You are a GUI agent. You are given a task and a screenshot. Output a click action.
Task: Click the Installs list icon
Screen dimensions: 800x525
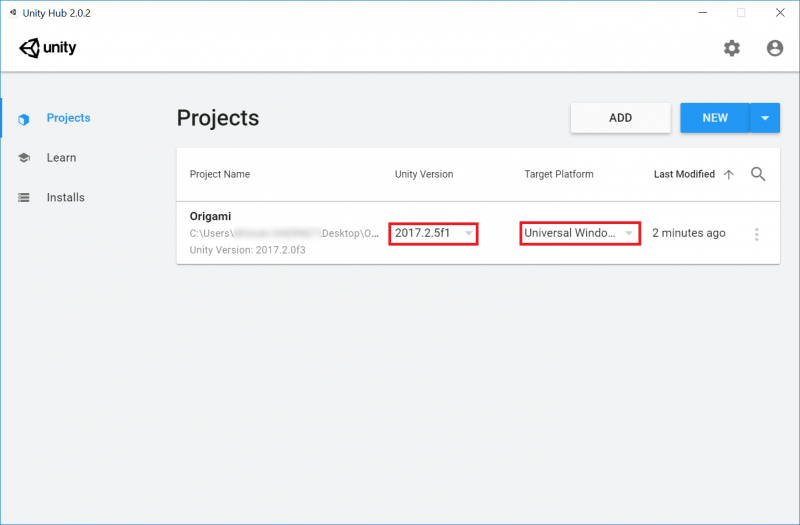click(23, 197)
